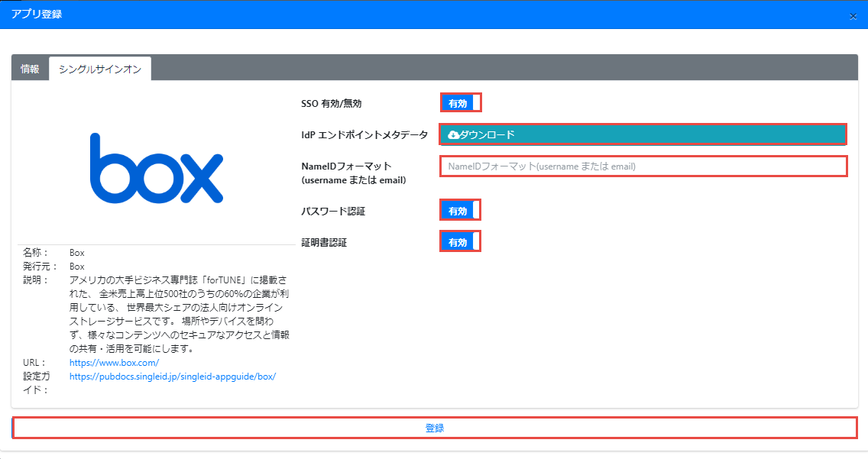Turn off the 証明書認証 toggle
Image resolution: width=868 pixels, height=459 pixels.
point(461,242)
